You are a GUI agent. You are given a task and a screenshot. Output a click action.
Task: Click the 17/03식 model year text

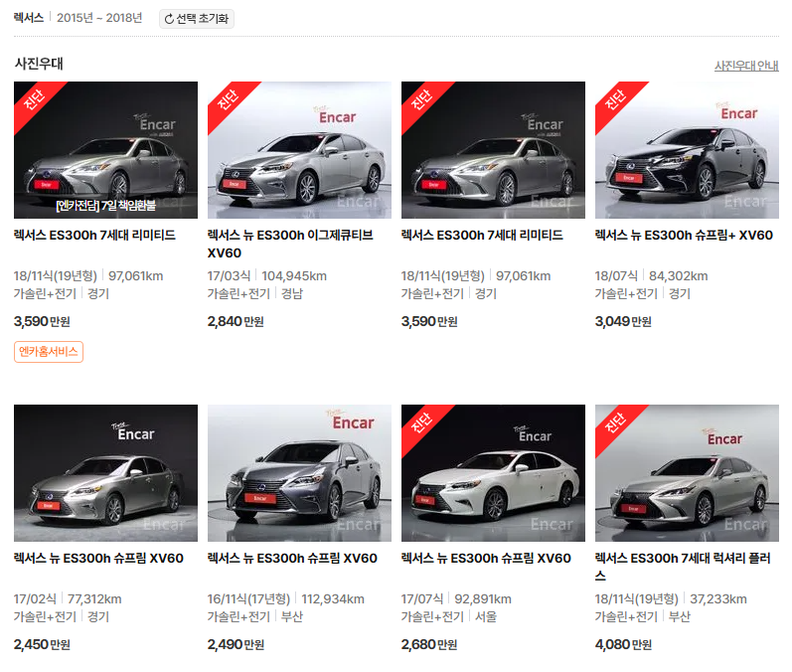[x=229, y=276]
